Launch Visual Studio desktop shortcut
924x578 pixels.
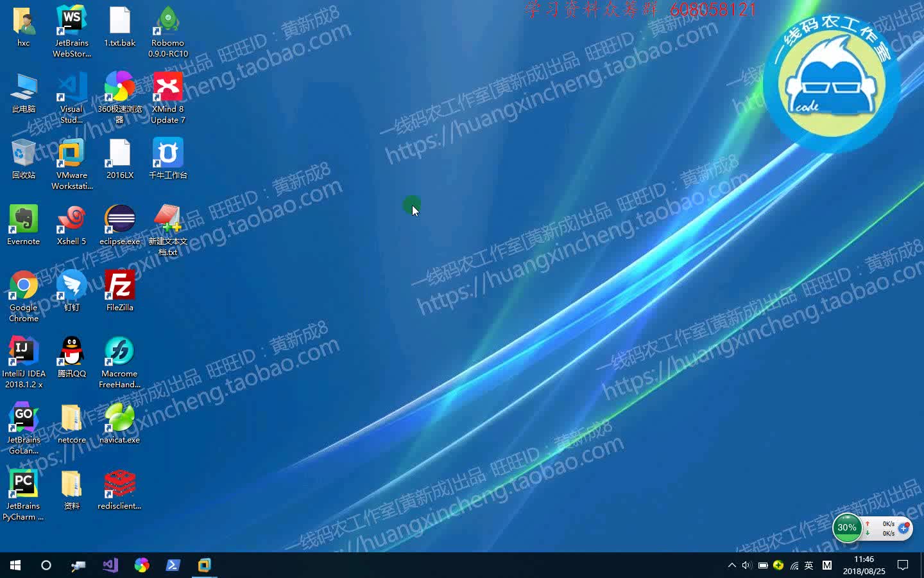[72, 98]
